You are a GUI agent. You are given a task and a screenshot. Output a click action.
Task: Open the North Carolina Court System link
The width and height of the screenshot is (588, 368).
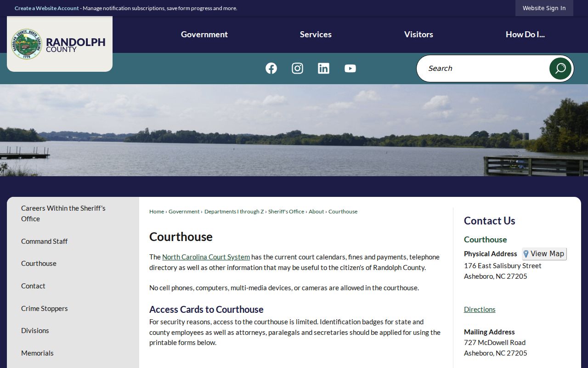tap(206, 257)
